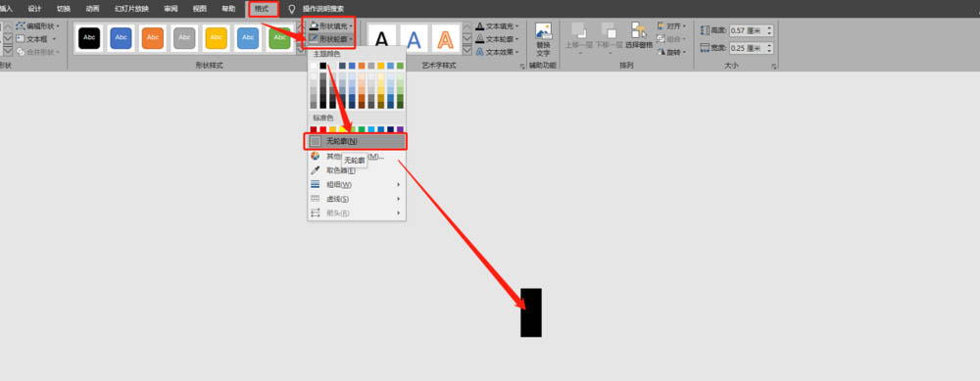The image size is (980, 381).
Task: Click the eyedropper icon in menu
Action: click(316, 170)
